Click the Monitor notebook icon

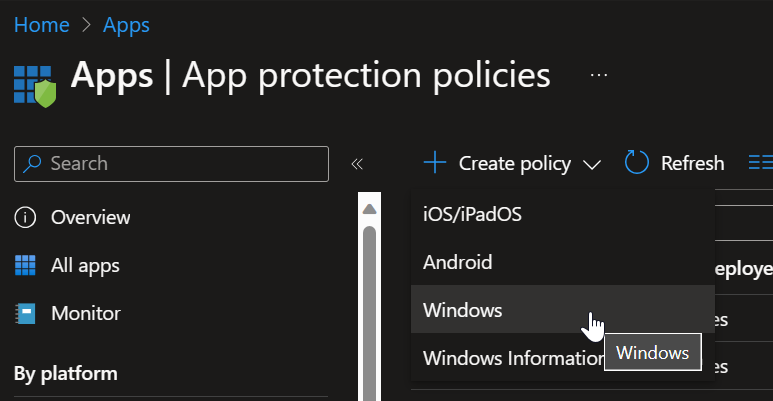pyautogui.click(x=26, y=313)
